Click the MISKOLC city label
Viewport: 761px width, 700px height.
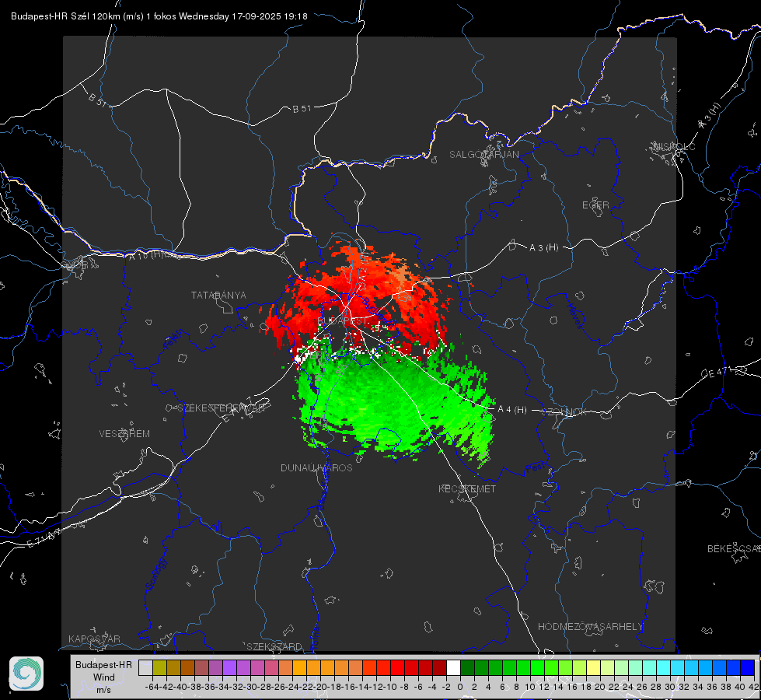[674, 146]
